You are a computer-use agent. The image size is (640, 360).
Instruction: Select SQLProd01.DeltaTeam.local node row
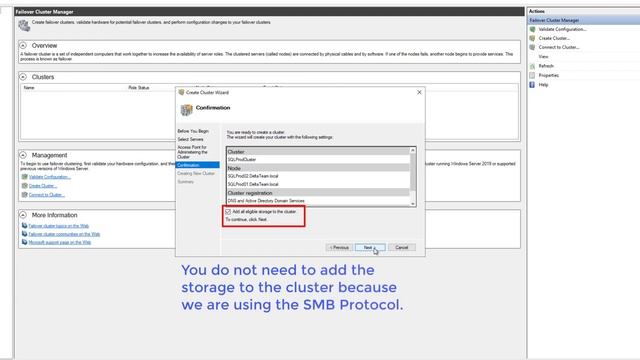318,184
